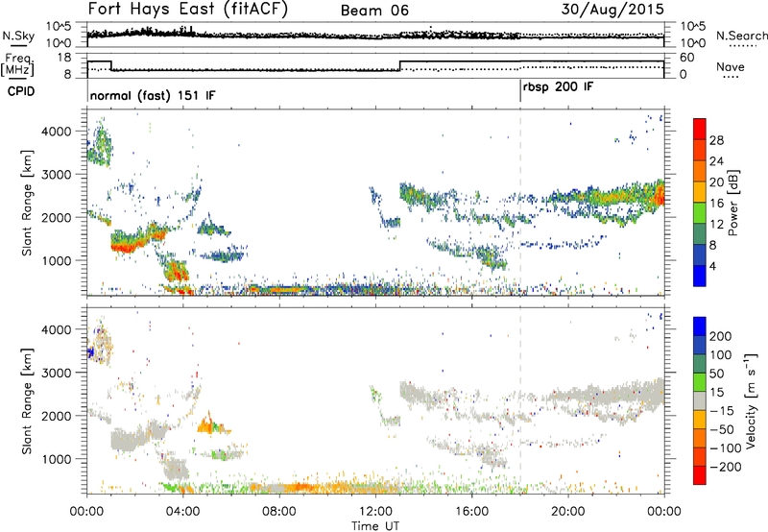Click the 16:00 time axis label
This screenshot has width=768, height=532.
point(471,512)
